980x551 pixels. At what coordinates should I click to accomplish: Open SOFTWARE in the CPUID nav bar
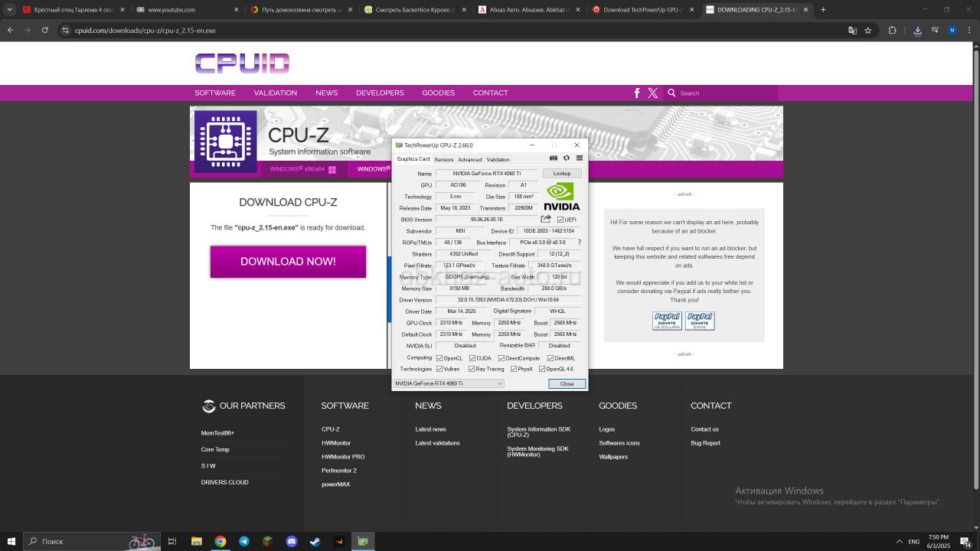point(215,93)
